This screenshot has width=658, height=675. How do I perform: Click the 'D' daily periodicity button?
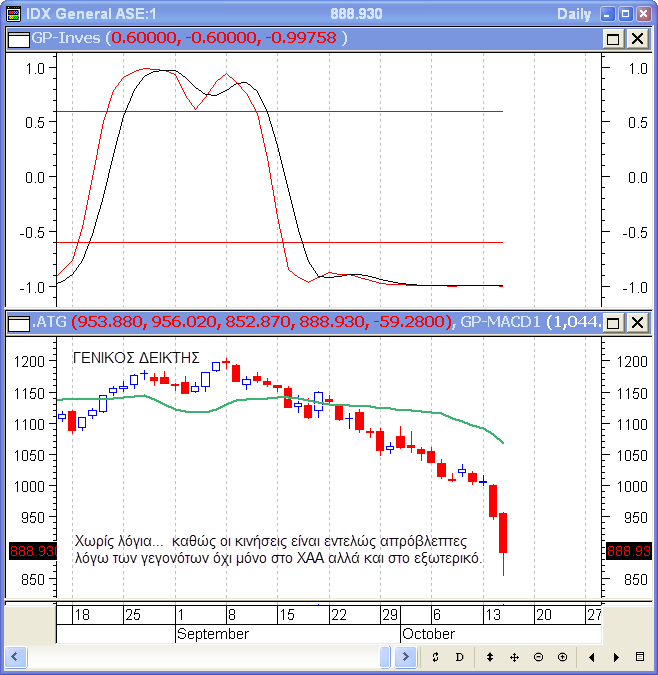tap(460, 657)
